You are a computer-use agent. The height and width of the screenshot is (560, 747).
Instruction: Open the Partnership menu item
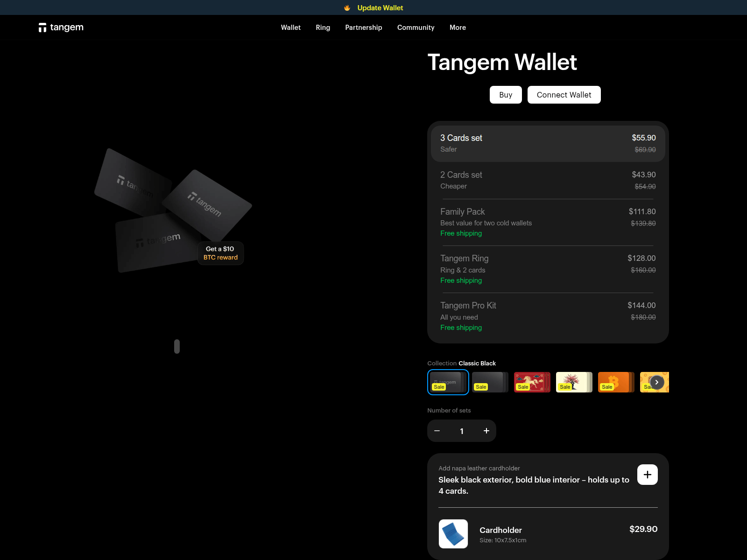[x=364, y=28]
